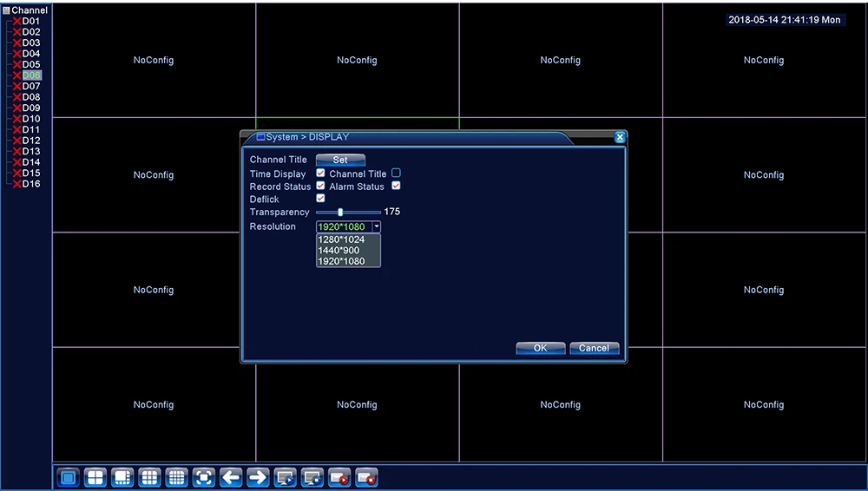The image size is (868, 491).
Task: Select channel D08 in tree
Action: tap(31, 97)
